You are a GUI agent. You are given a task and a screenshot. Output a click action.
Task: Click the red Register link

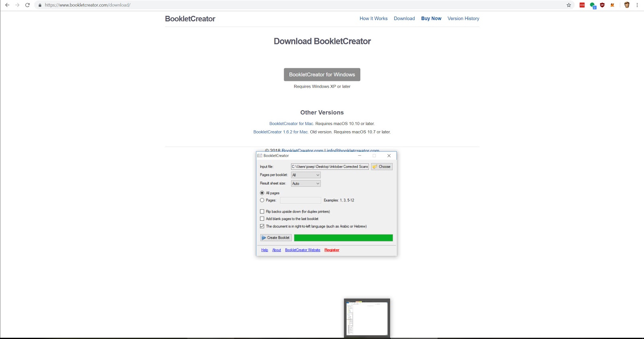click(x=332, y=250)
